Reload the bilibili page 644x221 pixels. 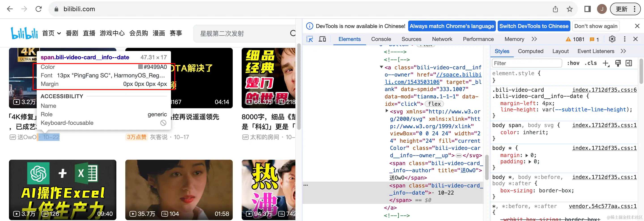38,9
